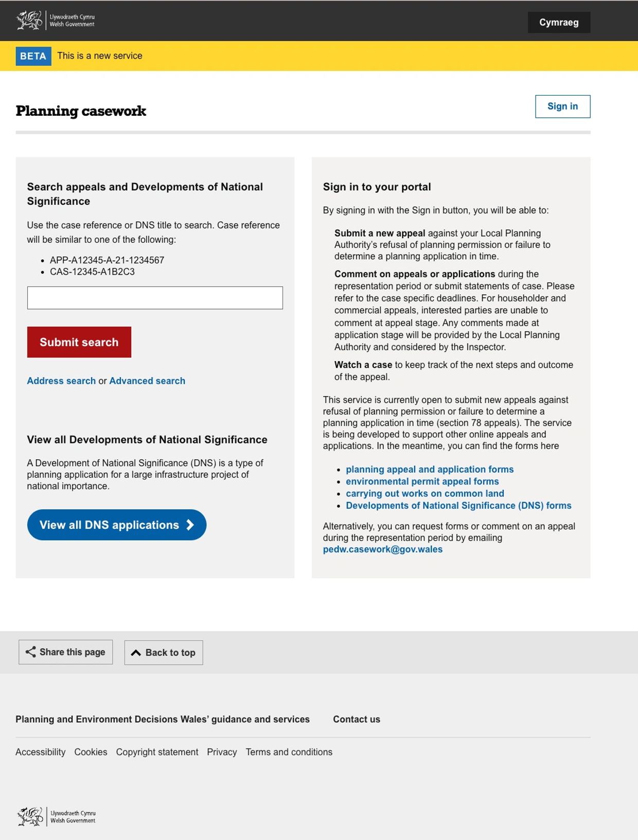638x840 pixels.
Task: Switch language to Cymraeg
Action: tap(559, 22)
